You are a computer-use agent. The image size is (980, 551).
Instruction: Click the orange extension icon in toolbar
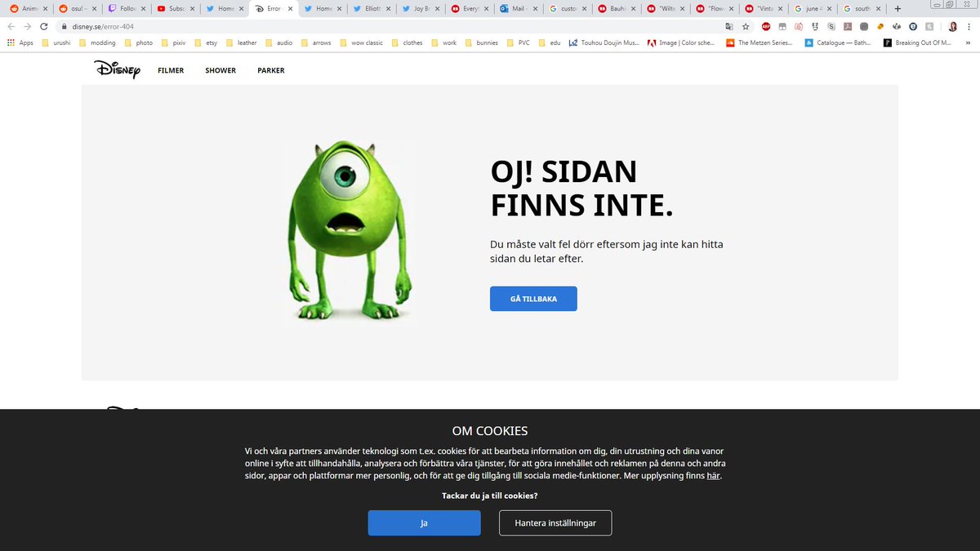click(x=880, y=26)
